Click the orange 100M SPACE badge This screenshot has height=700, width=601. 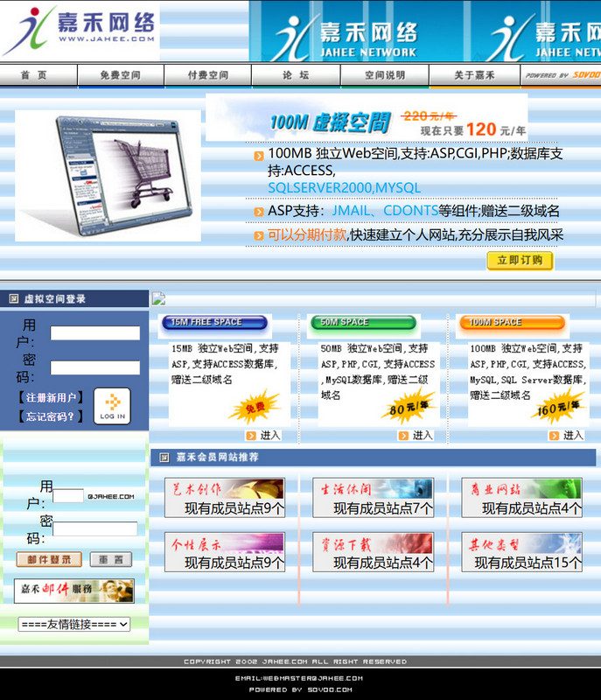coord(512,323)
